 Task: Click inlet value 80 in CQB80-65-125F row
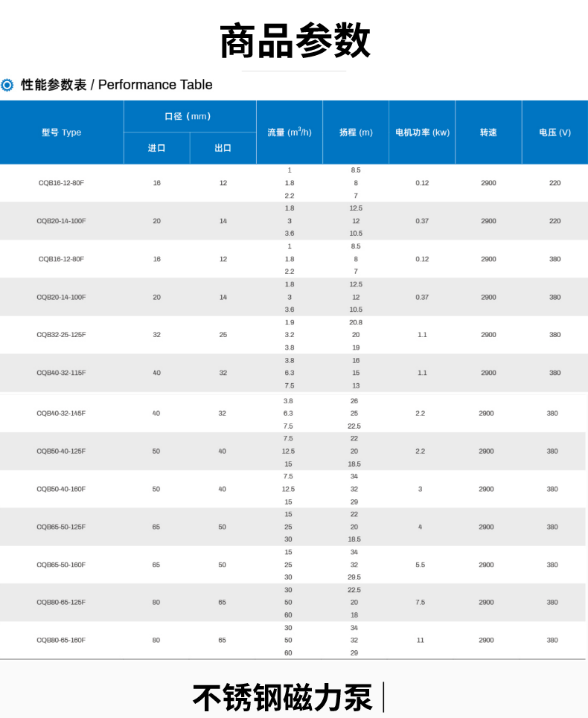coord(156,602)
